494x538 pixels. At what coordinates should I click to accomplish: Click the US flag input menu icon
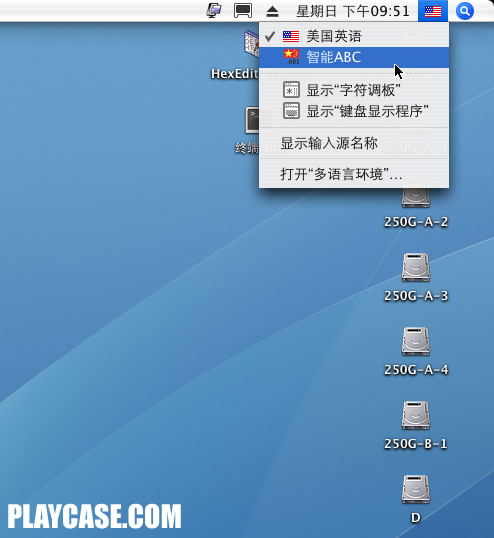[433, 11]
